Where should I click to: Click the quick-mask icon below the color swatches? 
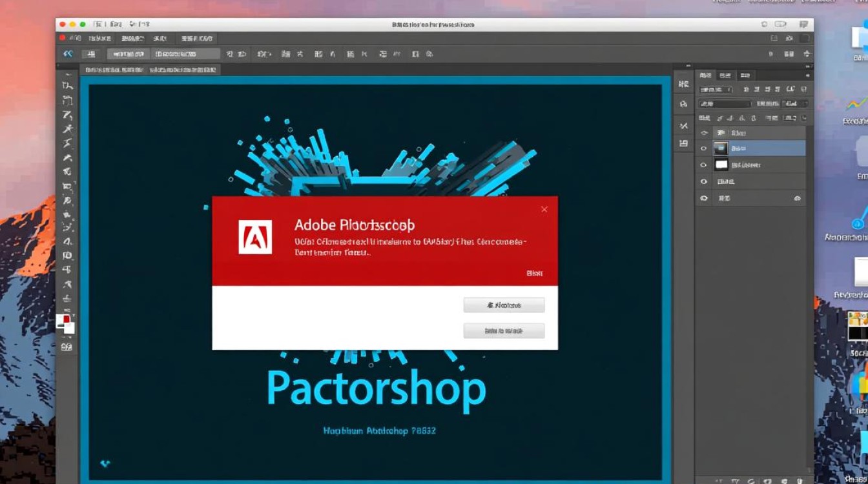[67, 347]
